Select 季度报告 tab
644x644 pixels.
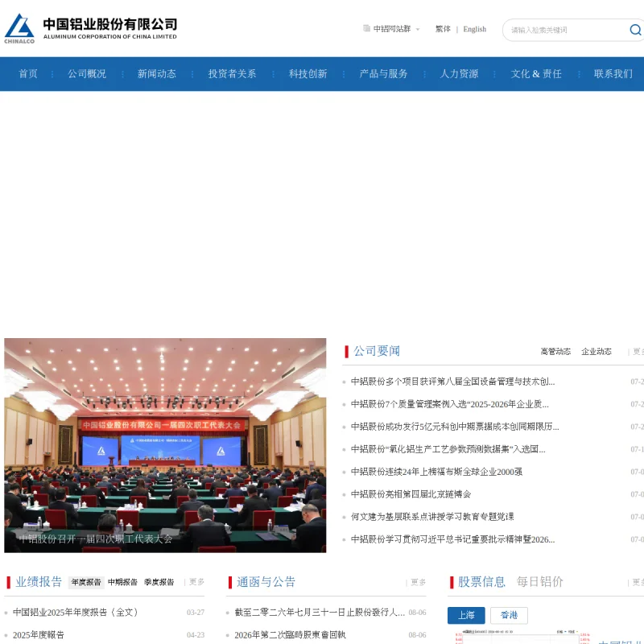(159, 582)
